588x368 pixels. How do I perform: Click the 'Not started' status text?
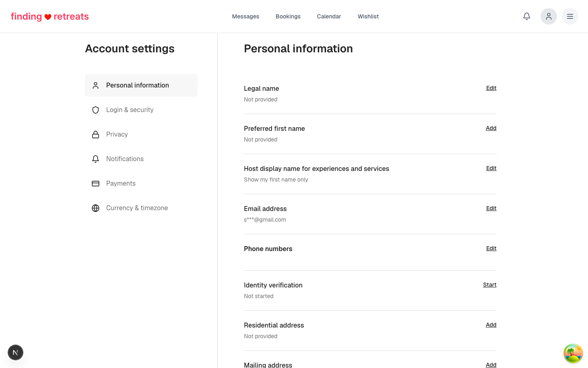click(259, 296)
